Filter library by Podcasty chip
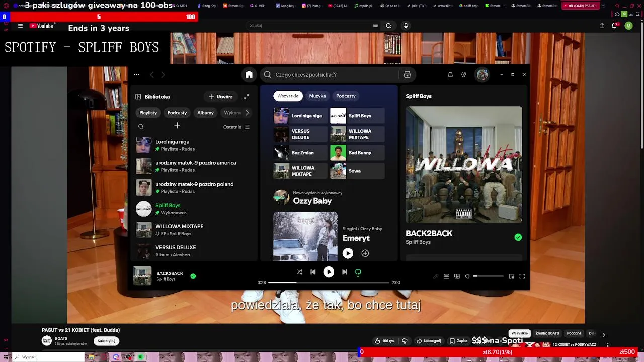The height and width of the screenshot is (362, 644). (x=177, y=113)
